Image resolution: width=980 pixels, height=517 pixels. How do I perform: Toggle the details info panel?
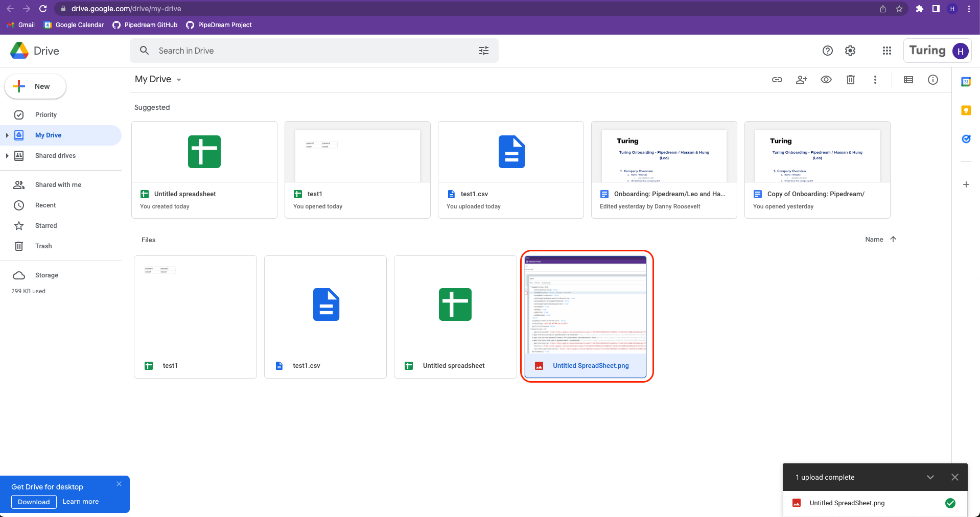[932, 80]
